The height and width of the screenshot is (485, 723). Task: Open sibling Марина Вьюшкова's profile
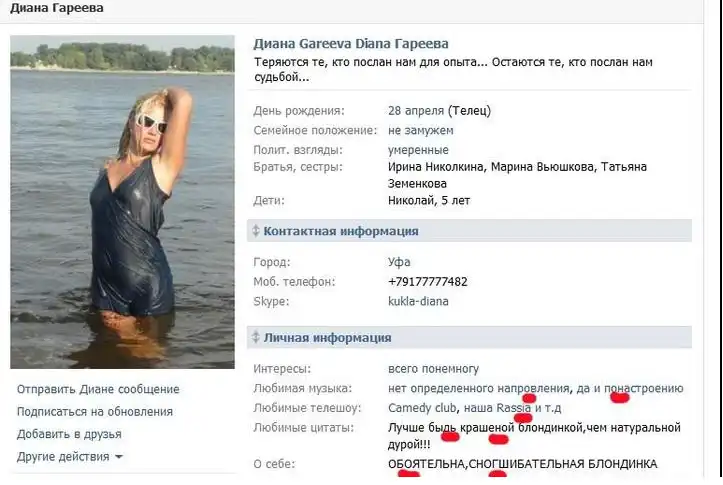542,167
